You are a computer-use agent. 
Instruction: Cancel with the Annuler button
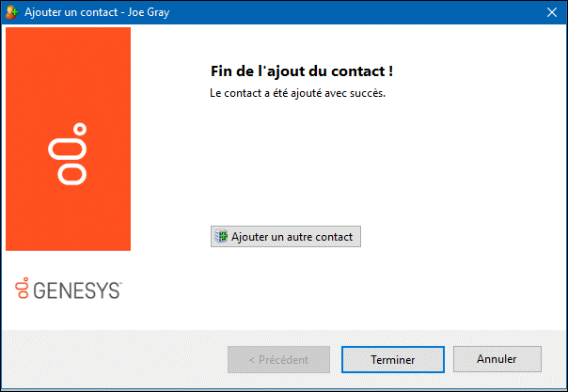[x=497, y=359]
